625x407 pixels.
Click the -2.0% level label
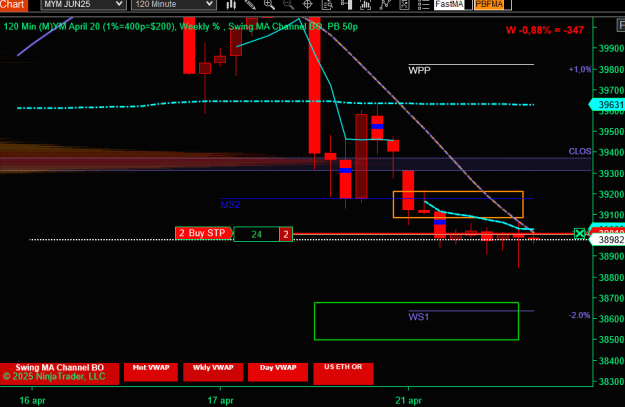(579, 315)
